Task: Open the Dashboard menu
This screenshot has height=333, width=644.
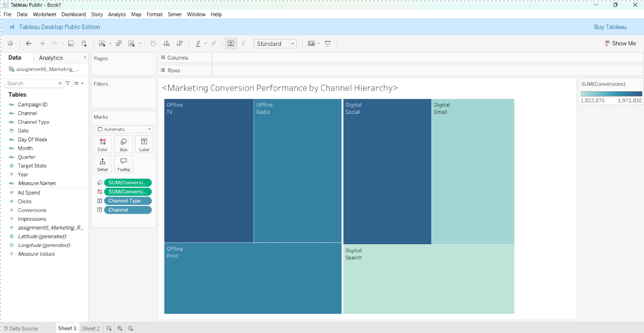Action: tap(73, 14)
